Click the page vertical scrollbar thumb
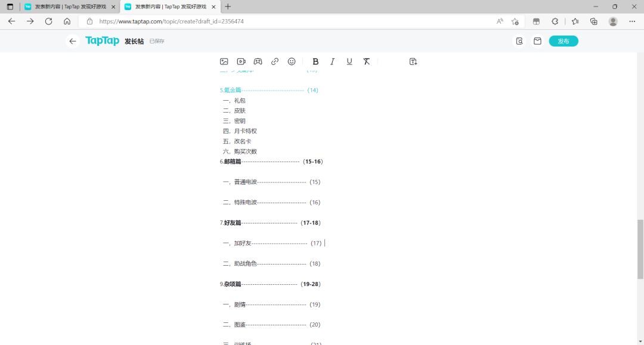Viewport: 644px width, 345px height. click(x=640, y=249)
